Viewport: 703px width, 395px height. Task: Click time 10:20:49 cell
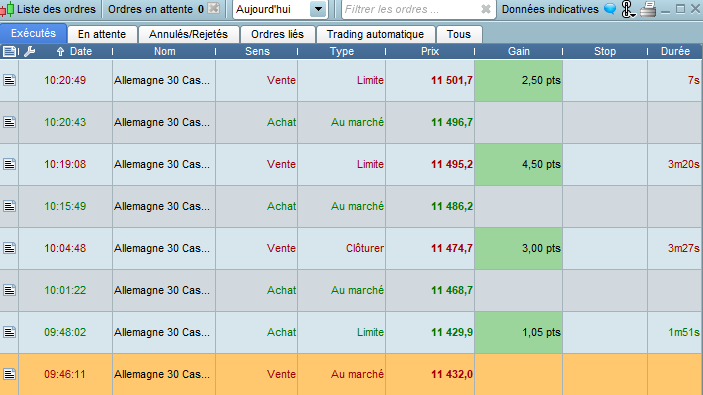(65, 80)
